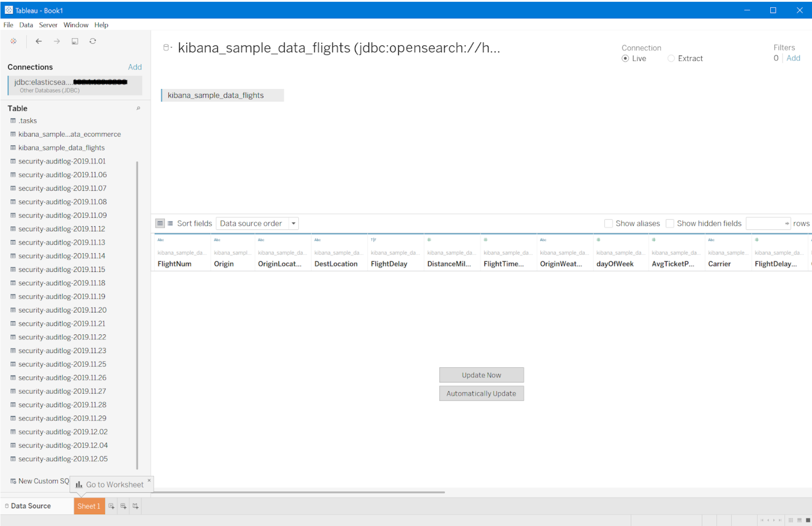Open the data source icon menu beside the title

167,48
